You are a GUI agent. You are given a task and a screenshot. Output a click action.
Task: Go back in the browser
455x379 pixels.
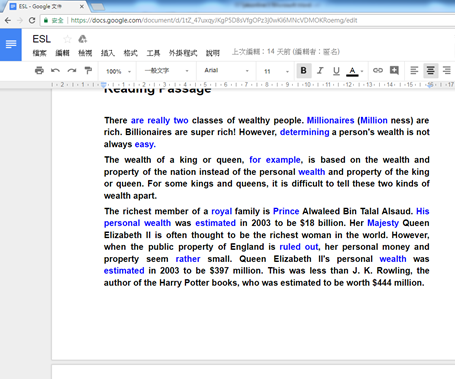click(8, 20)
